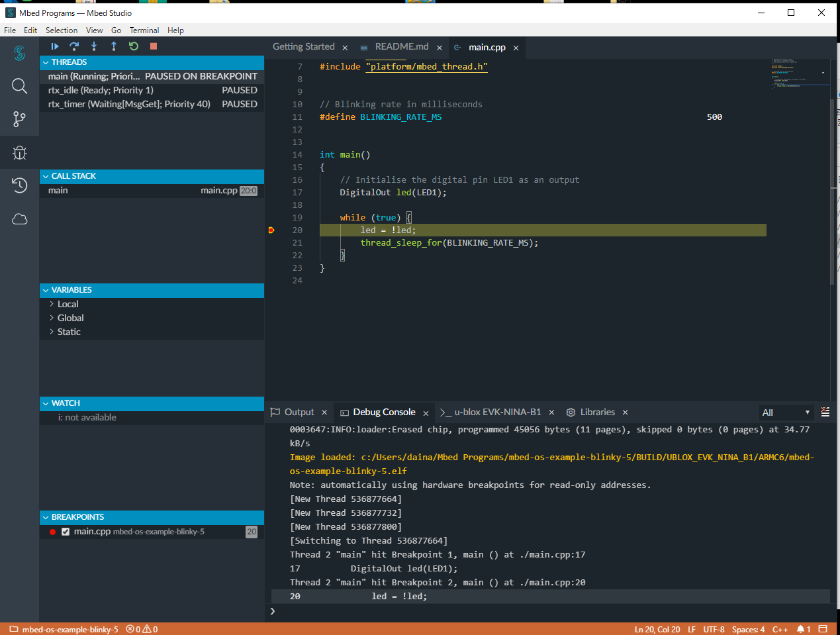Collapse the CALL STACK section
Image resolution: width=840 pixels, height=635 pixels.
(152, 176)
